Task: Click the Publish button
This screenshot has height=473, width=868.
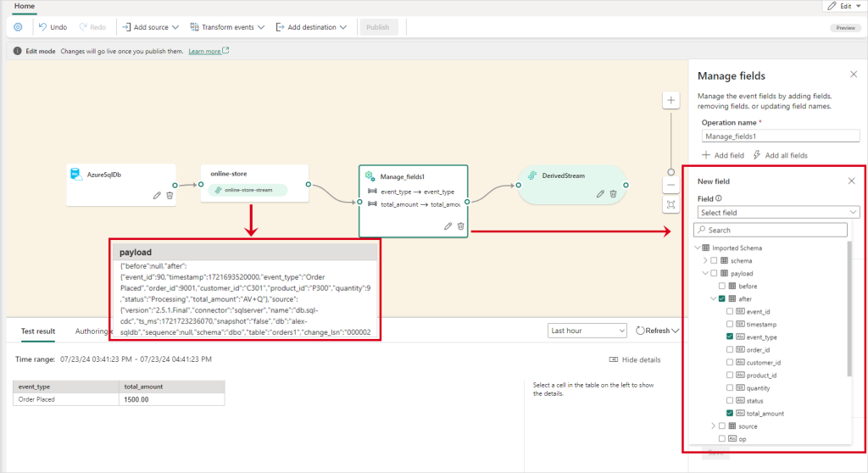Action: click(x=377, y=27)
